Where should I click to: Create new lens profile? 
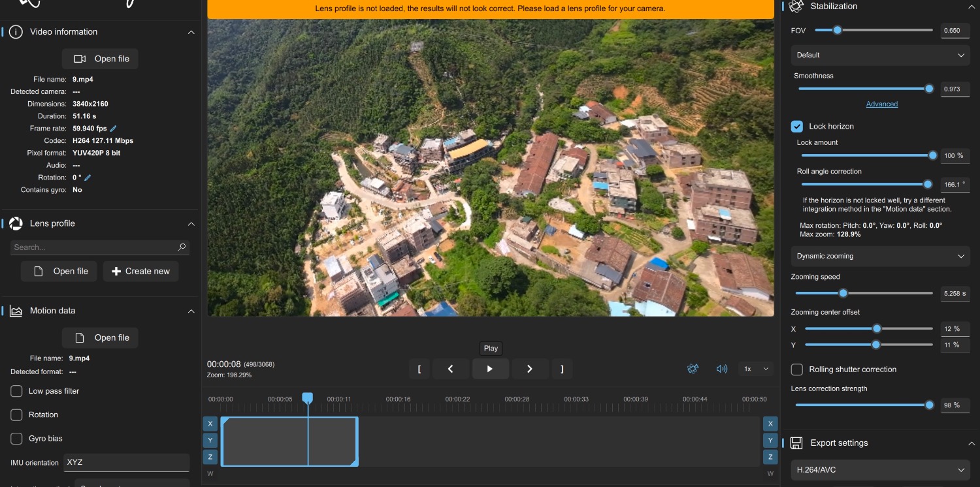(140, 272)
